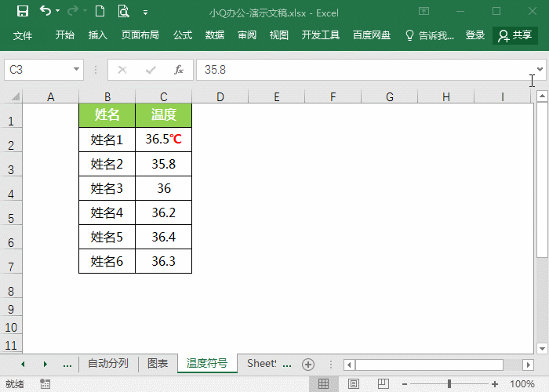Click the New Sheet plus icon
The width and height of the screenshot is (549, 392).
pos(308,365)
